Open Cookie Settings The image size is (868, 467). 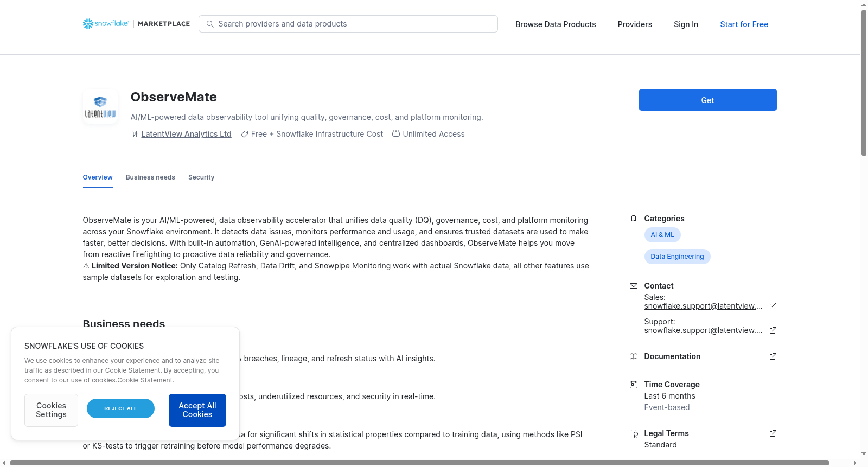coord(51,410)
